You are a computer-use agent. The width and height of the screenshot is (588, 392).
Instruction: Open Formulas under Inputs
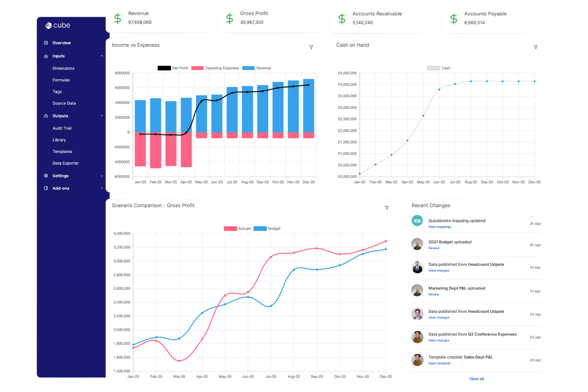(x=61, y=80)
